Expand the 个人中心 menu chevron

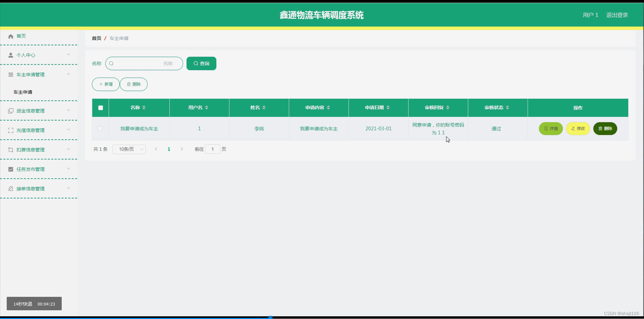(69, 54)
